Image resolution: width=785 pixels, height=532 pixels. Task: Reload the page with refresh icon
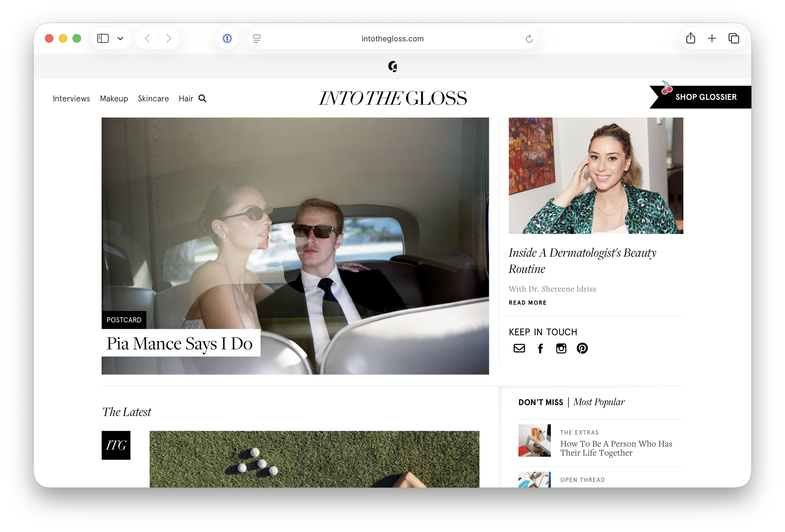point(529,39)
